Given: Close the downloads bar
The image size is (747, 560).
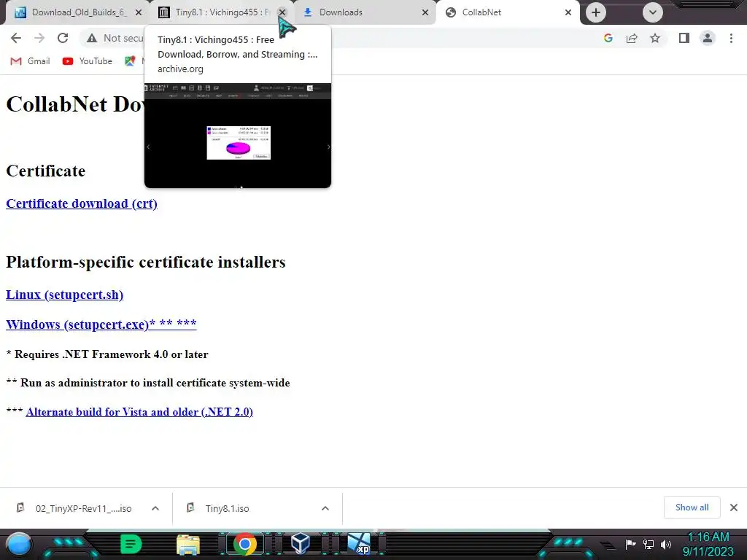Looking at the screenshot, I should point(734,507).
